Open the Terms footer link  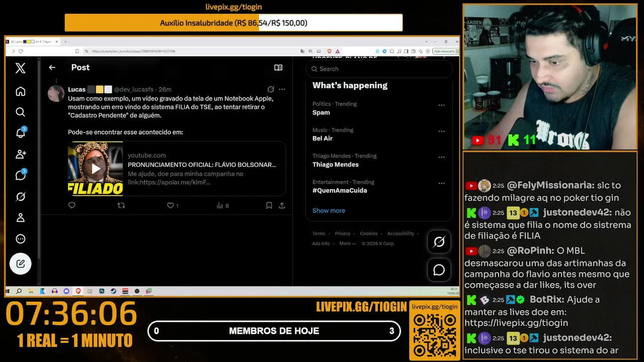click(x=318, y=233)
